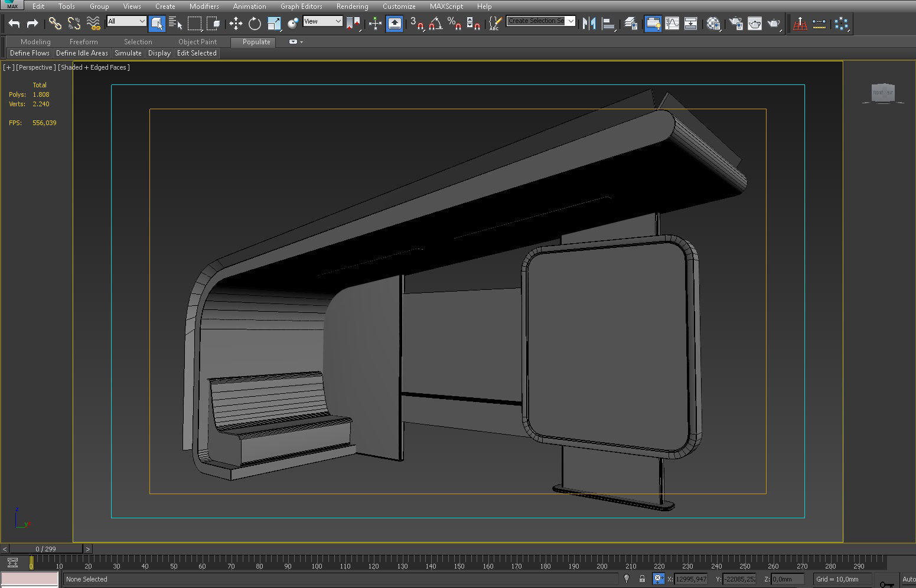This screenshot has width=916, height=588.
Task: Toggle the Selection Lock padlock
Action: (x=642, y=579)
